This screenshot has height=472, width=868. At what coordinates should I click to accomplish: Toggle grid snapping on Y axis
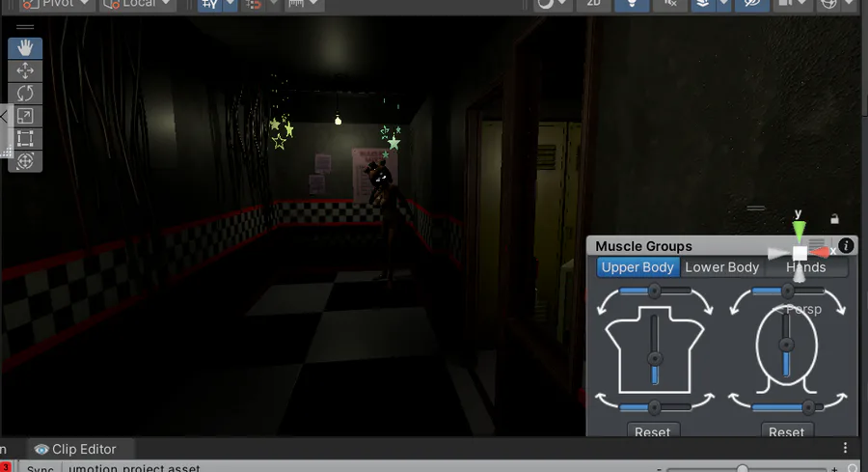point(210,5)
